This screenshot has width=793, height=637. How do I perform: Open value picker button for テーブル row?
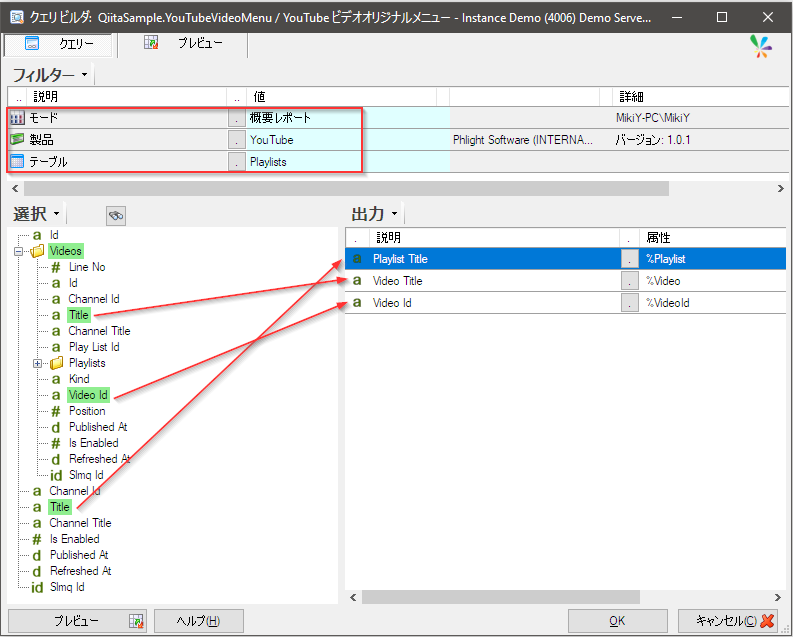click(236, 162)
